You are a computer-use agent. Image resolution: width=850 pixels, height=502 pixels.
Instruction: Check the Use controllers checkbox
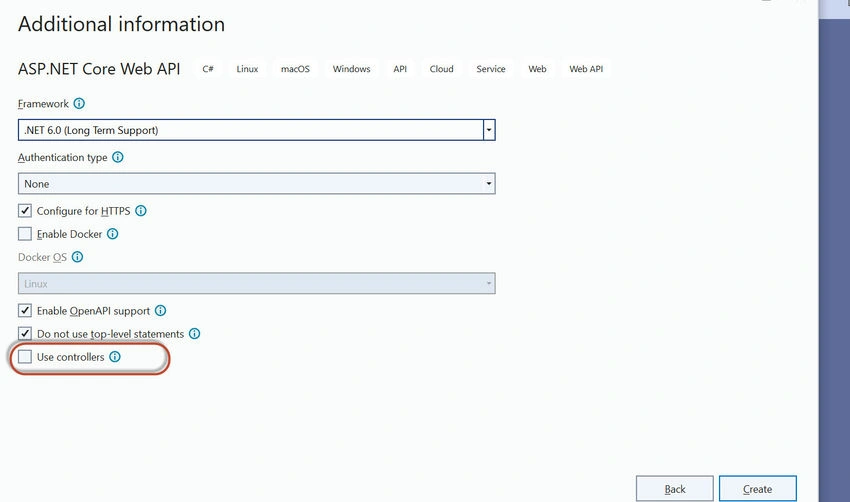[x=25, y=356]
